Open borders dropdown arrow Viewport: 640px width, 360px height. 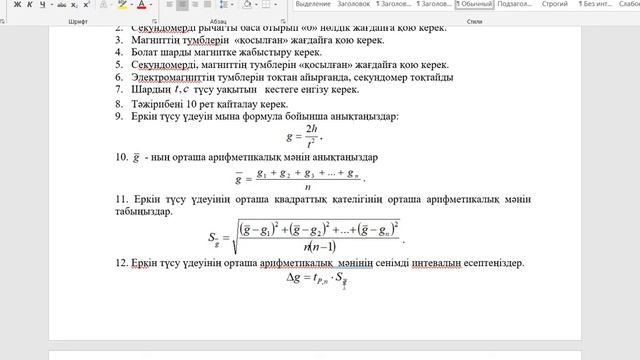[x=276, y=5]
